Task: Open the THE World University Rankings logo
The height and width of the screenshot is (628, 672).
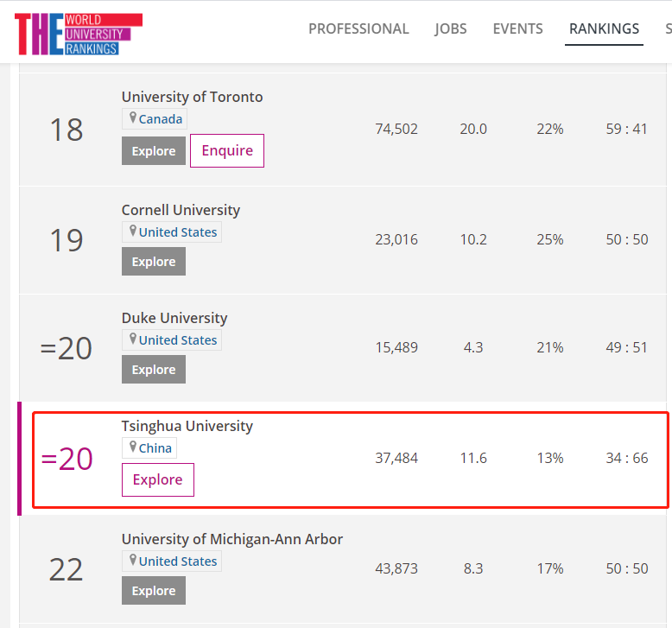Action: (x=79, y=34)
